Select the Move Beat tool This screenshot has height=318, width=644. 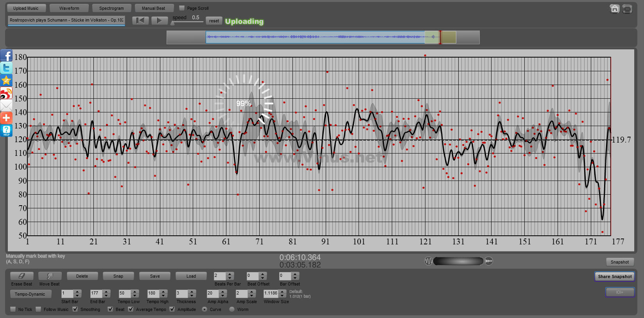(x=50, y=276)
